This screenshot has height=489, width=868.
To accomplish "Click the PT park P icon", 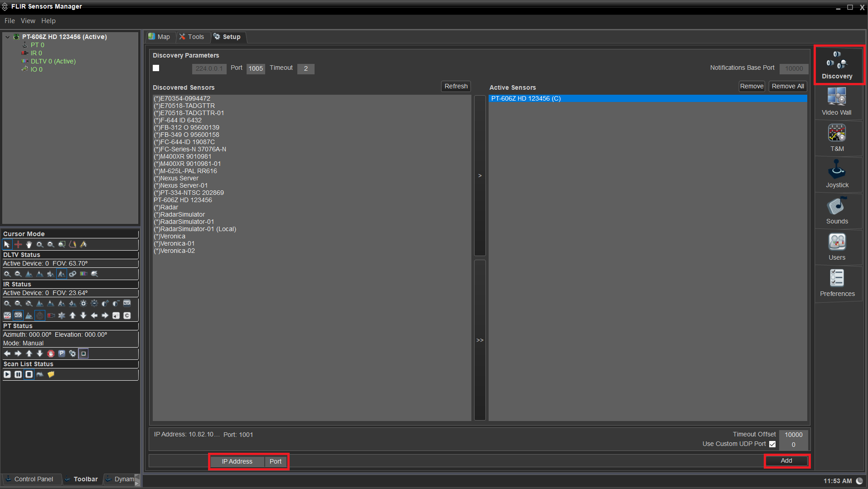I will 62,353.
